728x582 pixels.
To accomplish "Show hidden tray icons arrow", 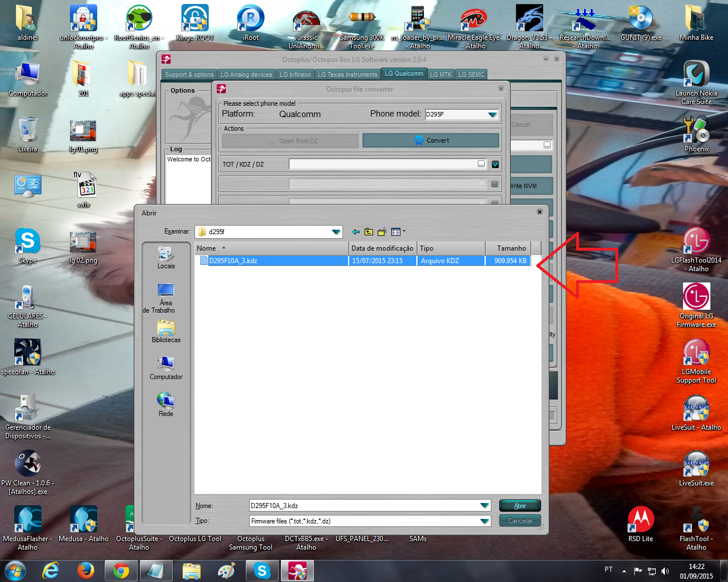I will pyautogui.click(x=624, y=571).
